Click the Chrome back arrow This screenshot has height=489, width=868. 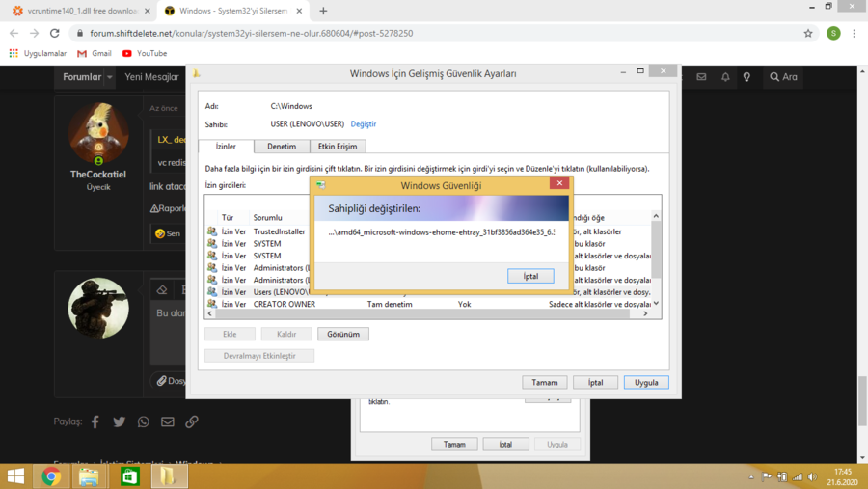(x=14, y=33)
